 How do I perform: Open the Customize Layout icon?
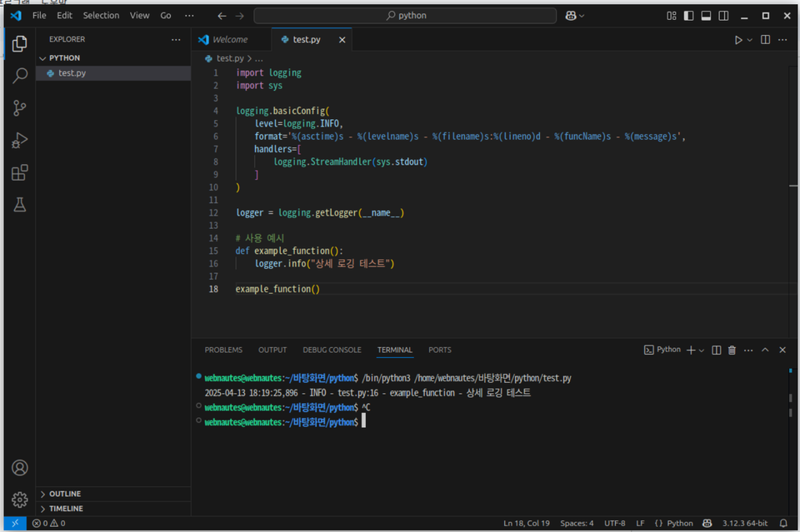point(672,16)
